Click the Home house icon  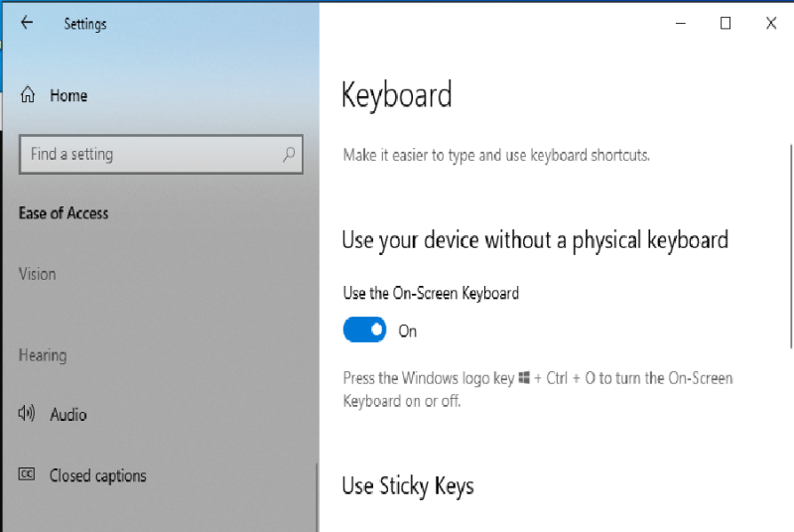click(28, 94)
